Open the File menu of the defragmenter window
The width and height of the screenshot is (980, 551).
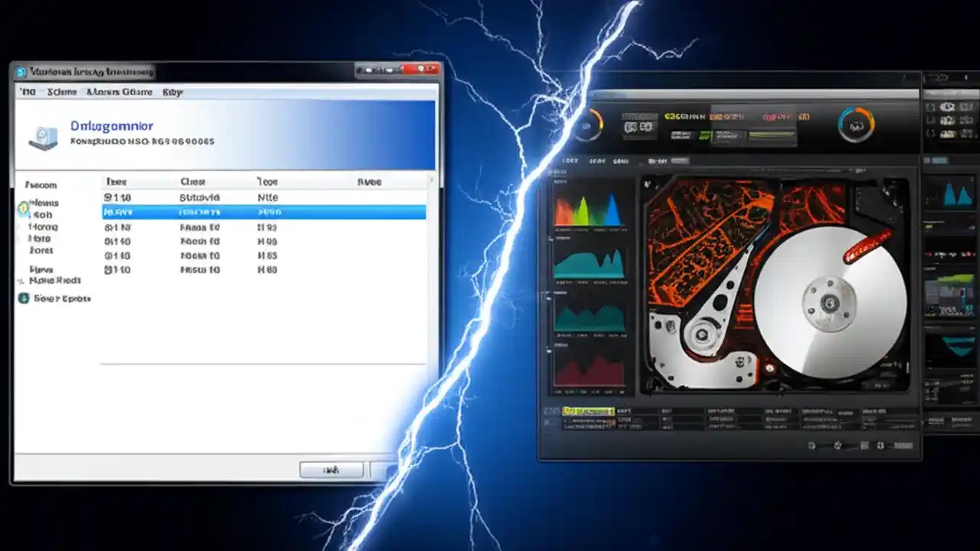[x=28, y=92]
